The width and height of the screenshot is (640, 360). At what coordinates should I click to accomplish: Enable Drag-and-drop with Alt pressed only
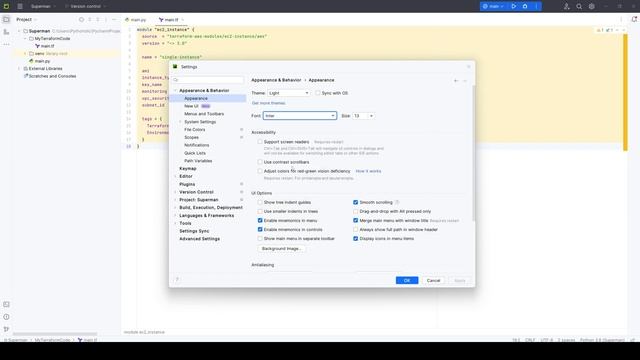(x=356, y=211)
